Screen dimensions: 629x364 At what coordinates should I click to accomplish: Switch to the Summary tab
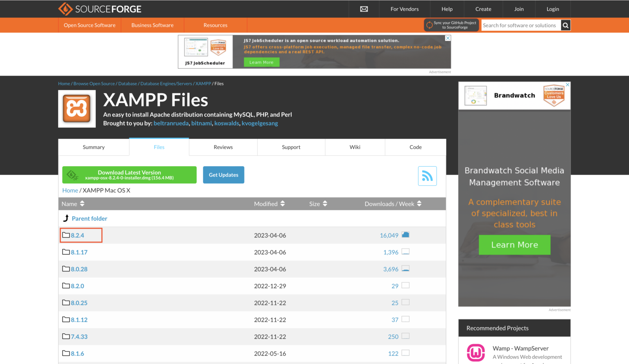point(93,147)
